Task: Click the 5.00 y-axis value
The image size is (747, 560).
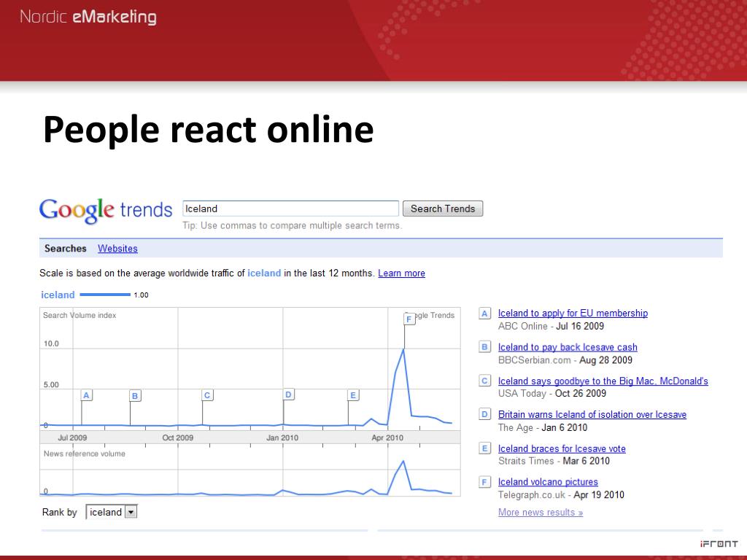Action: pos(51,384)
